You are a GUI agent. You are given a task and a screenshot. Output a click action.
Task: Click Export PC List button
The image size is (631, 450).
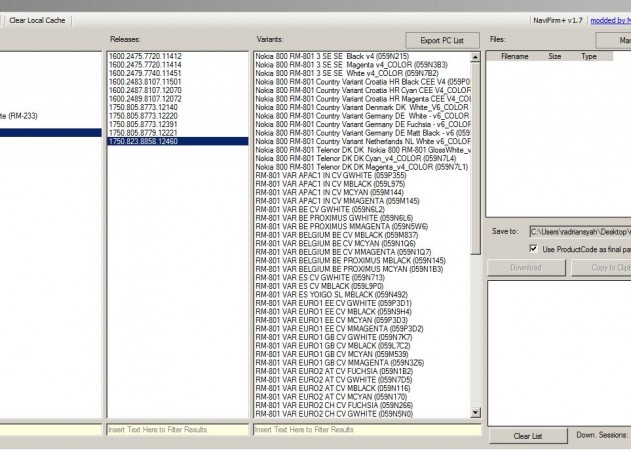pos(441,40)
